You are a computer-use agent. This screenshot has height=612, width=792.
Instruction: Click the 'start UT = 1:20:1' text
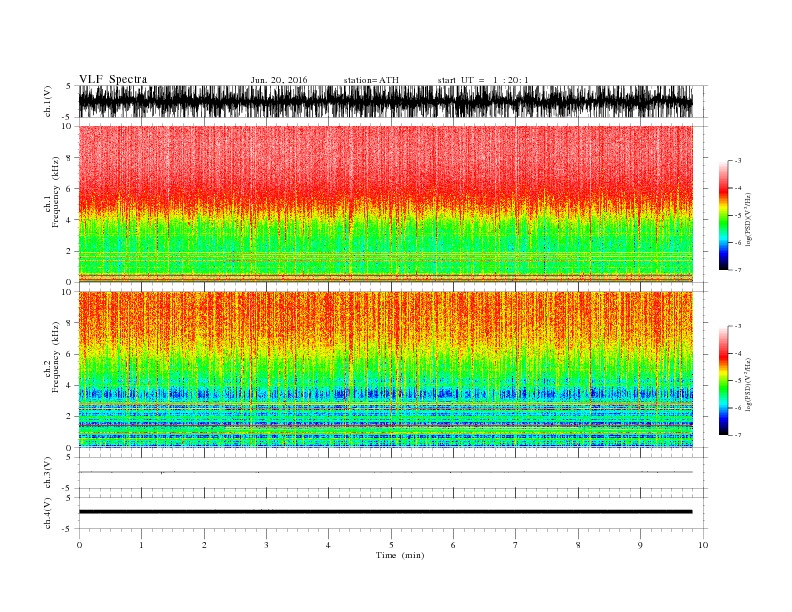coord(483,80)
